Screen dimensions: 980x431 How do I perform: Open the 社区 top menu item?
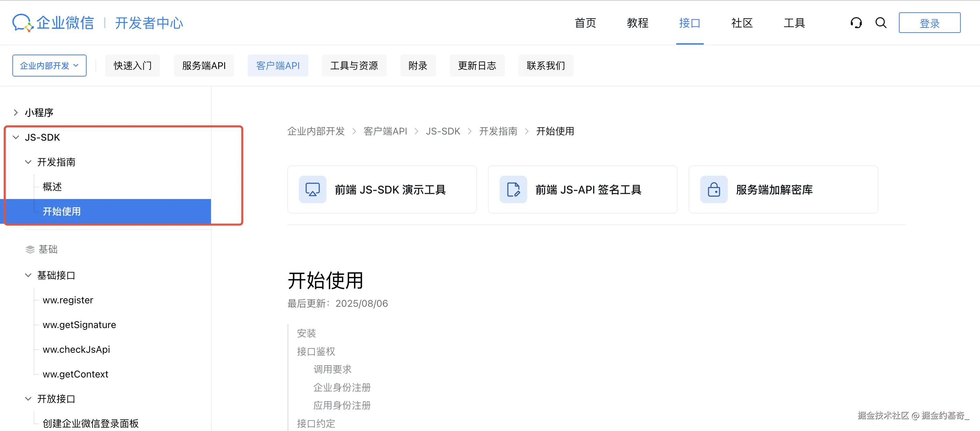[742, 23]
